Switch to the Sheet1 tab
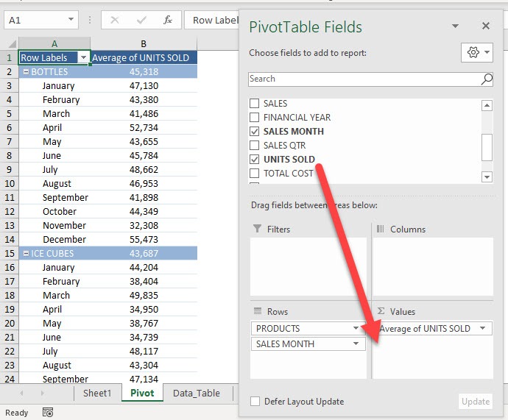This screenshot has height=420, width=508. click(97, 393)
